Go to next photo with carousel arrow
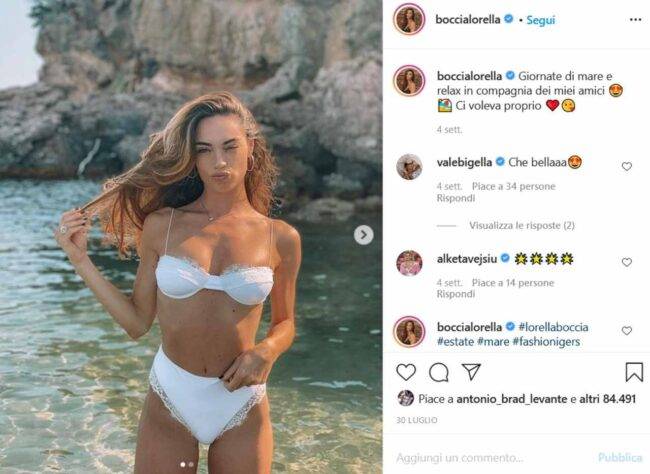Viewport: 650px width, 474px height. click(x=364, y=235)
